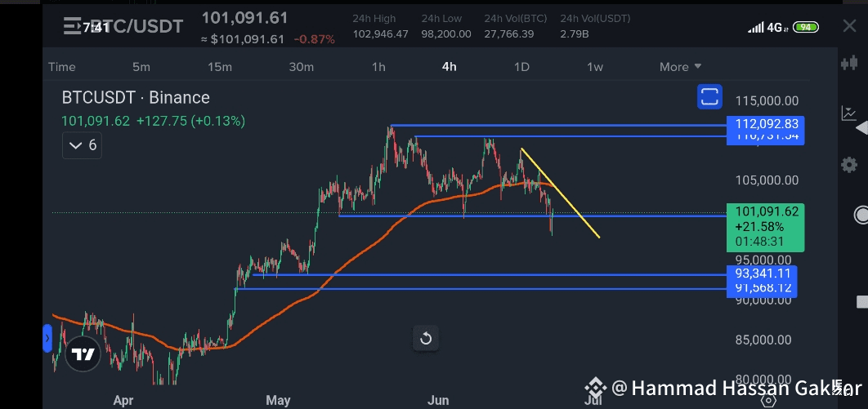
Task: Open the hamburger menu beside BTC/USDT
Action: pos(72,26)
